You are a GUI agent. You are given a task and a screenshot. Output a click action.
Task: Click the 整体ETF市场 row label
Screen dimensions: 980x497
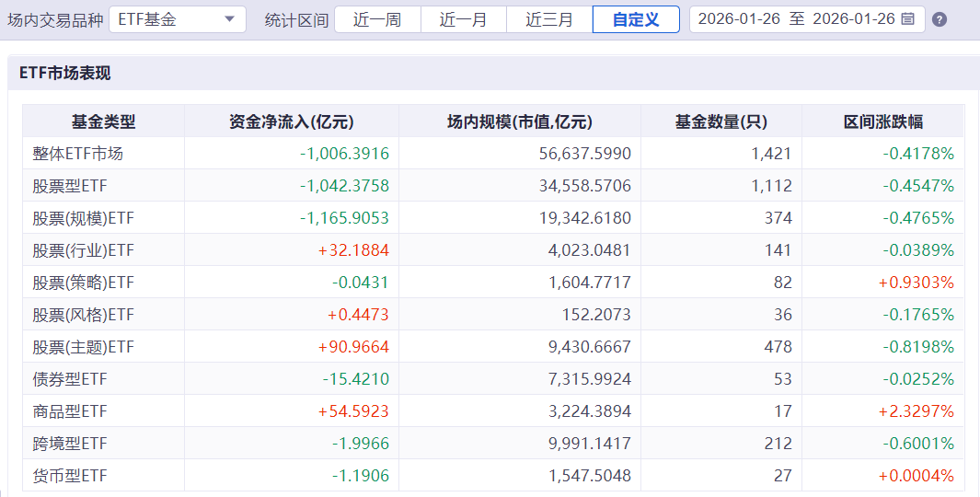click(x=77, y=154)
